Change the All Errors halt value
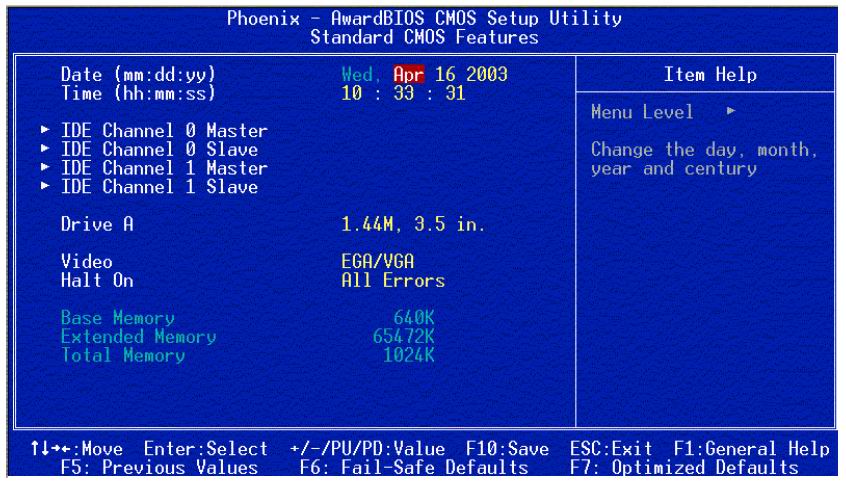This screenshot has width=846, height=482. tap(393, 281)
